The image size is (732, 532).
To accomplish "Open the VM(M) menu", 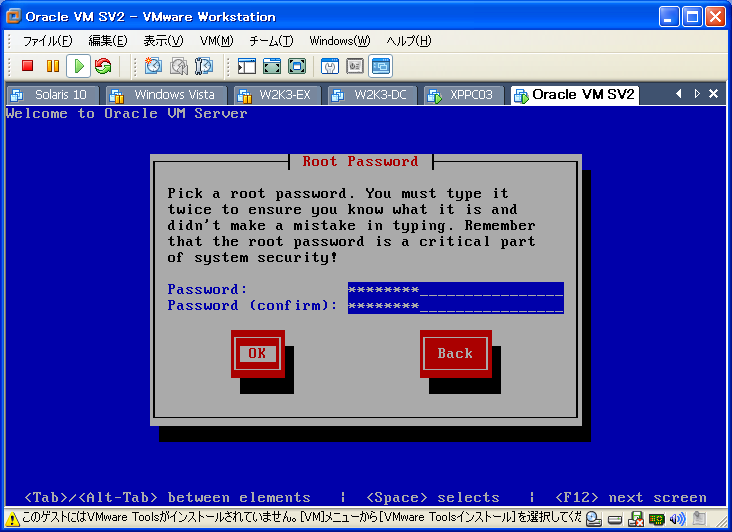I will [216, 41].
